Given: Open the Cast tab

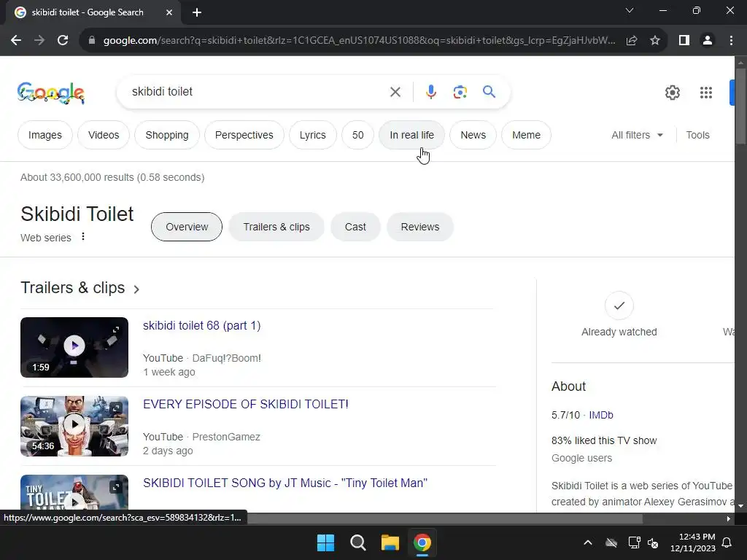Looking at the screenshot, I should tap(355, 227).
